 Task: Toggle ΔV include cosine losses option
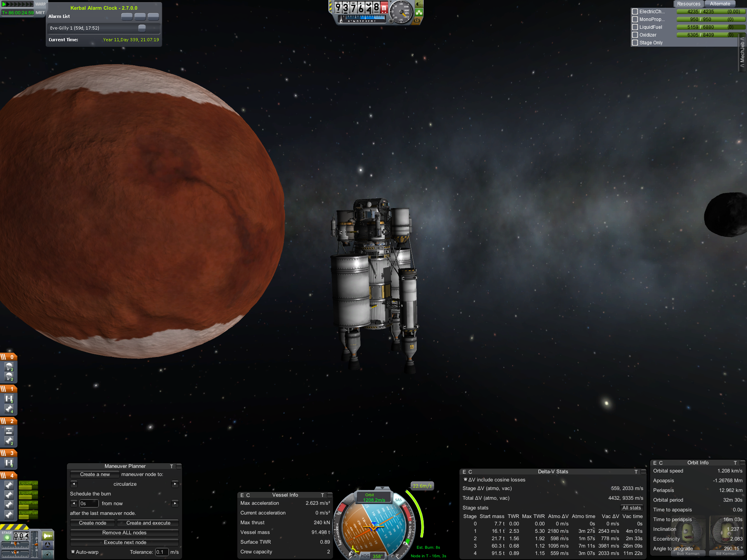pos(465,479)
